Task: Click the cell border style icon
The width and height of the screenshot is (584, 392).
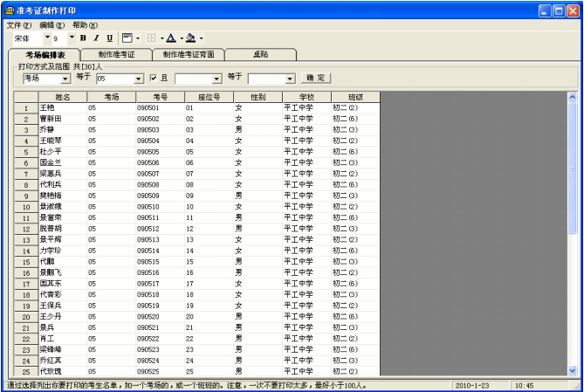Action: pos(127,38)
